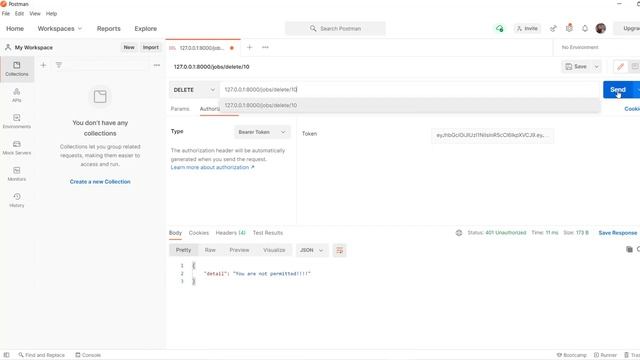Viewport: 640px width, 360px height.
Task: Click the wrap lines icon in response
Action: pyautogui.click(x=340, y=250)
